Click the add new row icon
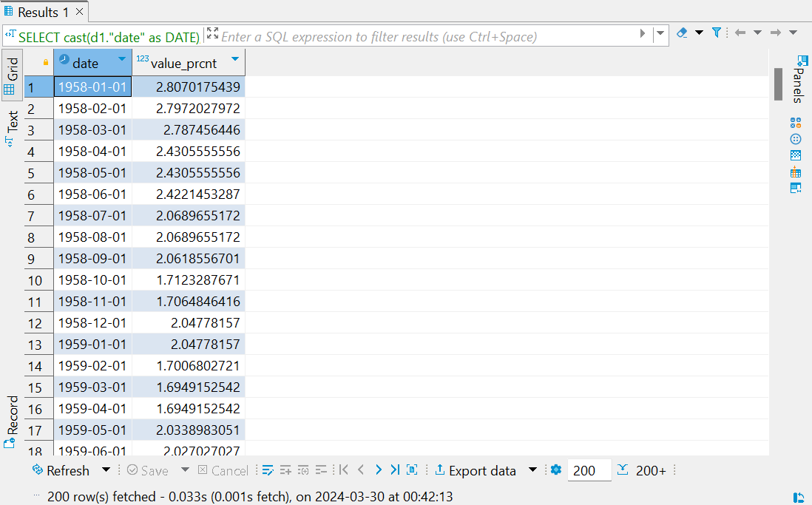Screen dimensions: 812x505 (x=285, y=470)
